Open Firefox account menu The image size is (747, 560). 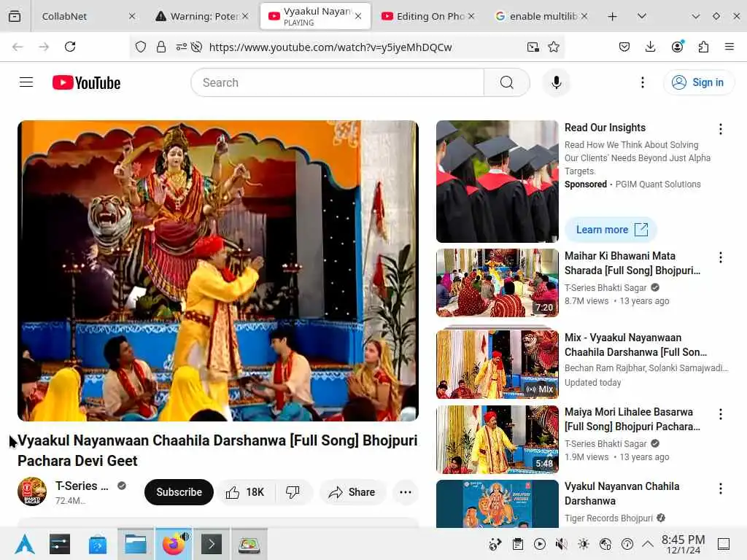click(x=678, y=47)
